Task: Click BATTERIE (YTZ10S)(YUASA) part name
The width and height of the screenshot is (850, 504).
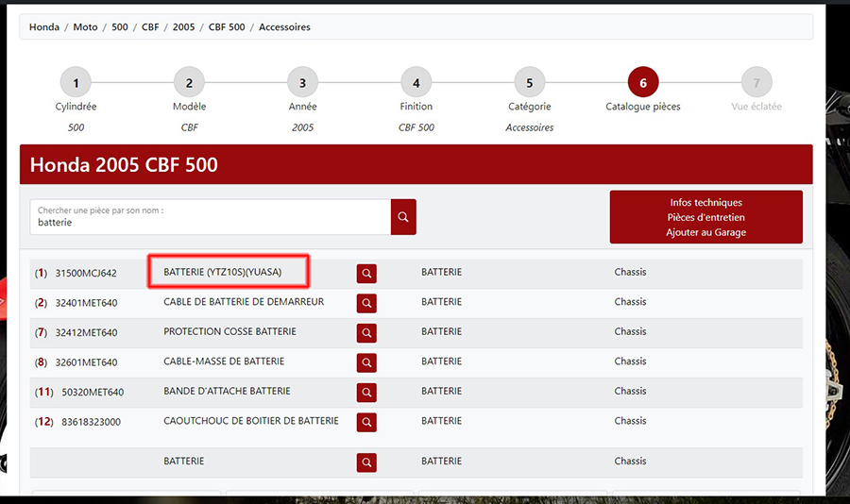Action: point(223,272)
